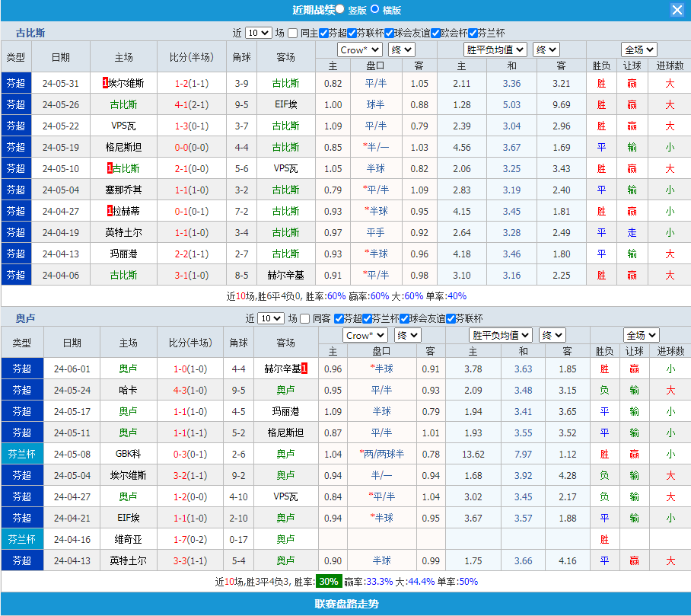Image resolution: width=691 pixels, height=616 pixels.
Task: Select the 横版 layout radio button
Action: [375, 10]
